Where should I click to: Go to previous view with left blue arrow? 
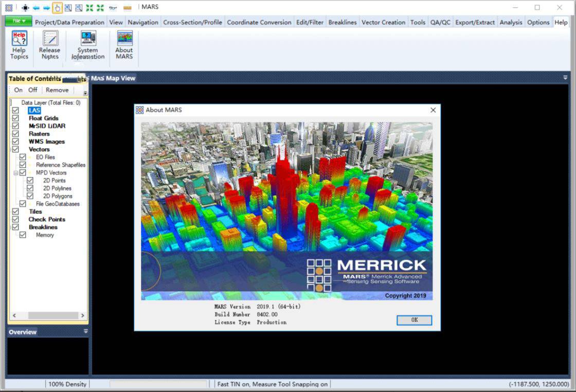[x=36, y=7]
